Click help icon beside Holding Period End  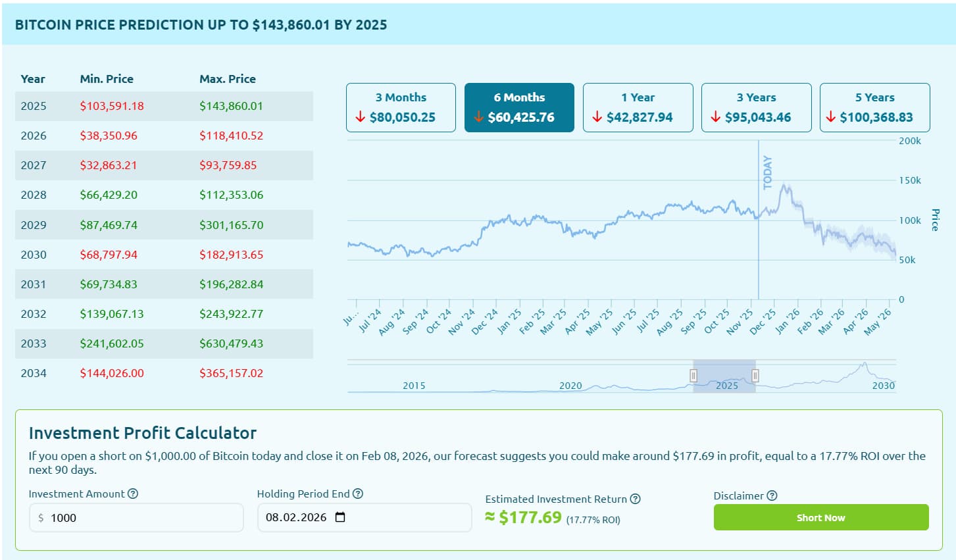[358, 494]
